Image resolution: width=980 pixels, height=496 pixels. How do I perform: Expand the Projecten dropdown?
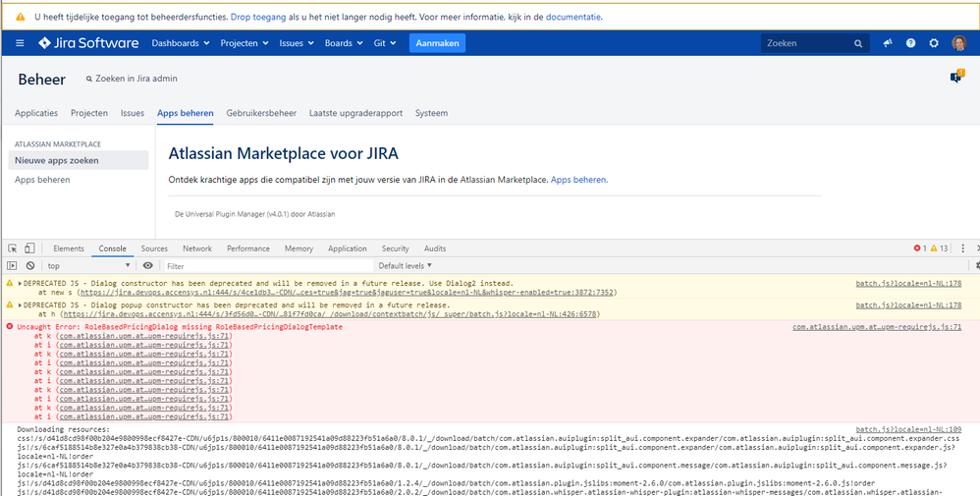click(245, 43)
